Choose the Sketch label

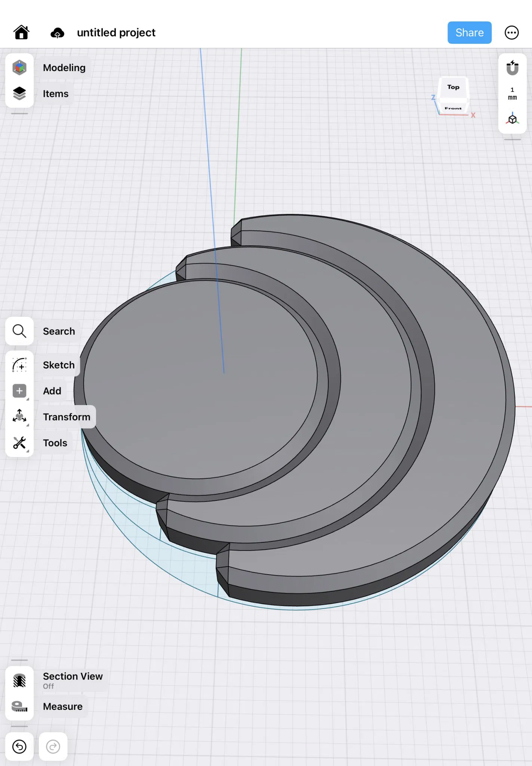coord(59,365)
